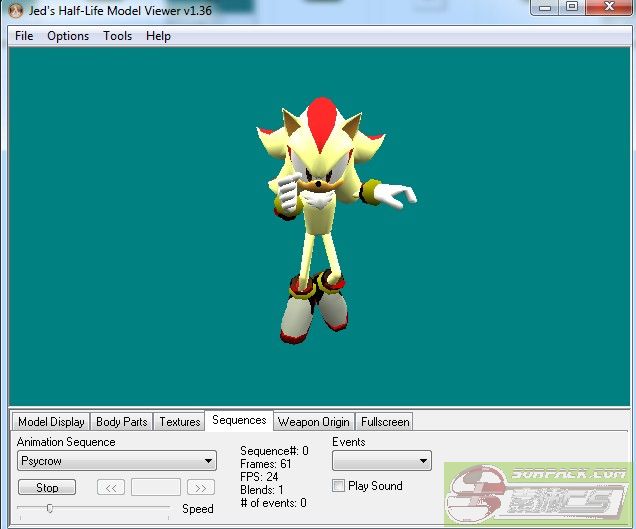The height and width of the screenshot is (529, 636).
Task: Open the File menu
Action: coord(24,36)
